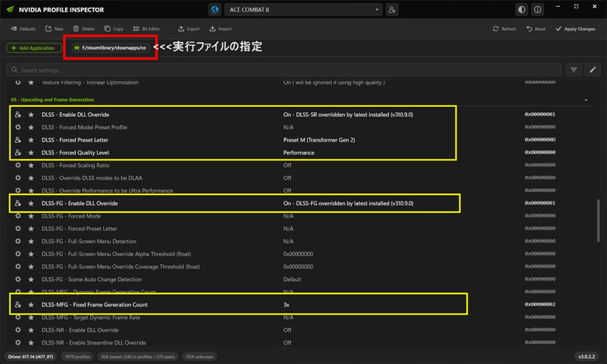Toggle favorite star on Override DLSS modes to be DLAA
The width and height of the screenshot is (607, 364).
31,178
